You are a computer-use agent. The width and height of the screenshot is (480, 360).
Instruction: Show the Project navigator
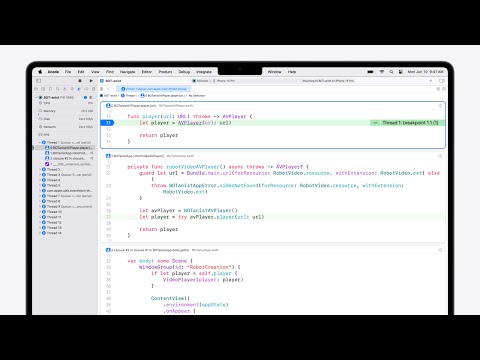[36, 89]
